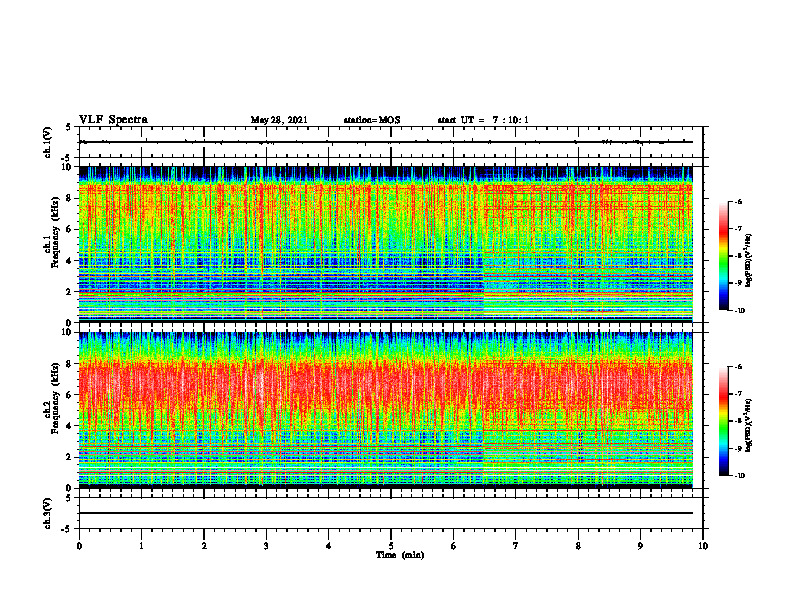Click the 'station=MOS' header label
This screenshot has height=612, width=792.
(372, 120)
